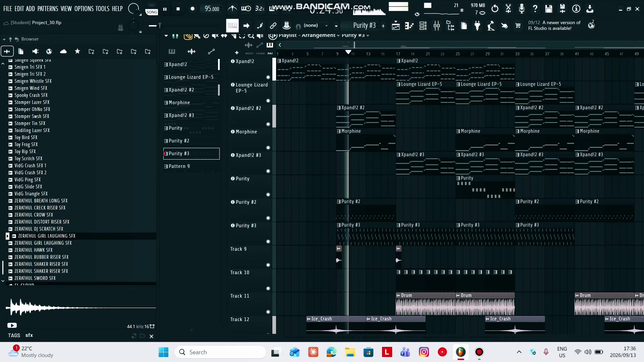The image size is (644, 362).
Task: Open project info icon
Action: pos(576,9)
